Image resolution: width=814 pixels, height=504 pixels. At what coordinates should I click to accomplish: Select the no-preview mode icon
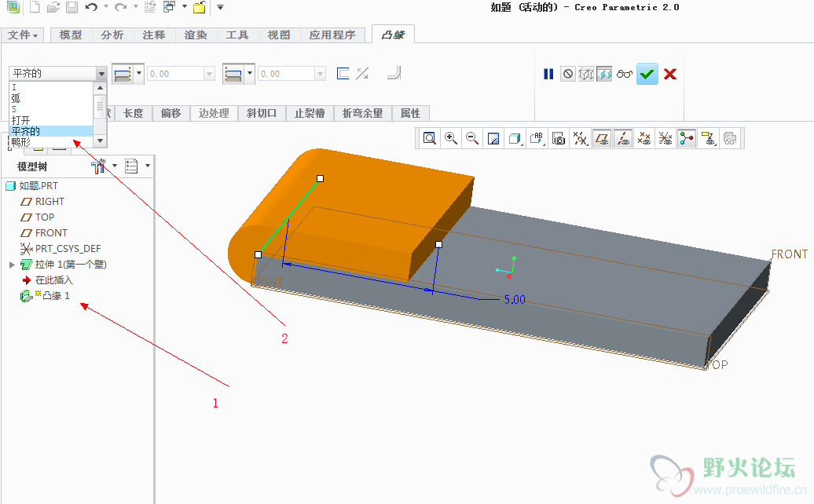pyautogui.click(x=568, y=74)
